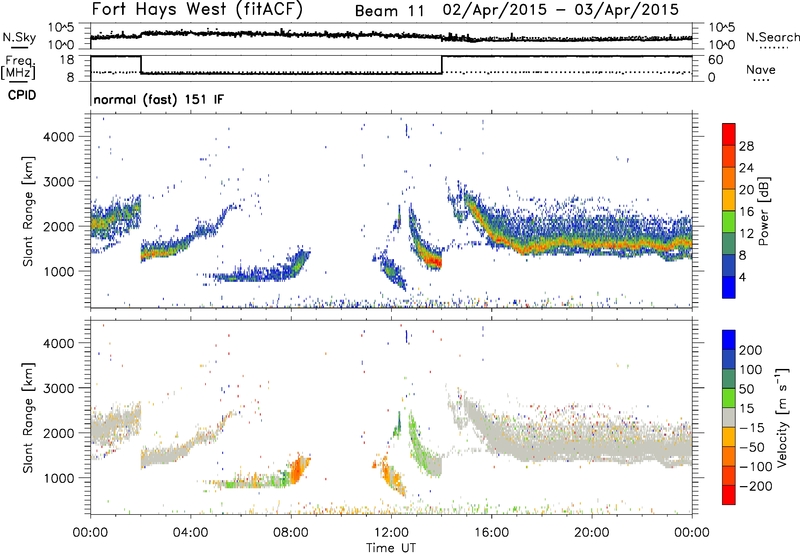800x554 pixels.
Task: Click the 'normal (fast) 151 IF' text
Action: [x=159, y=99]
